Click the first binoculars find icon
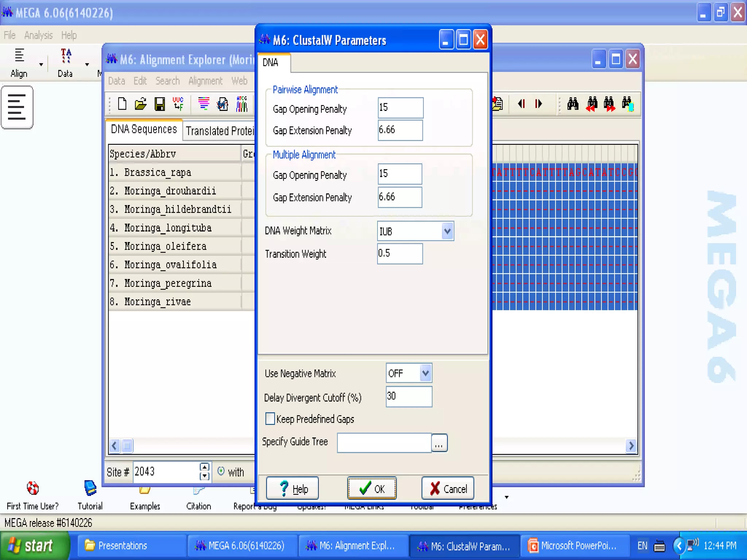 (573, 104)
